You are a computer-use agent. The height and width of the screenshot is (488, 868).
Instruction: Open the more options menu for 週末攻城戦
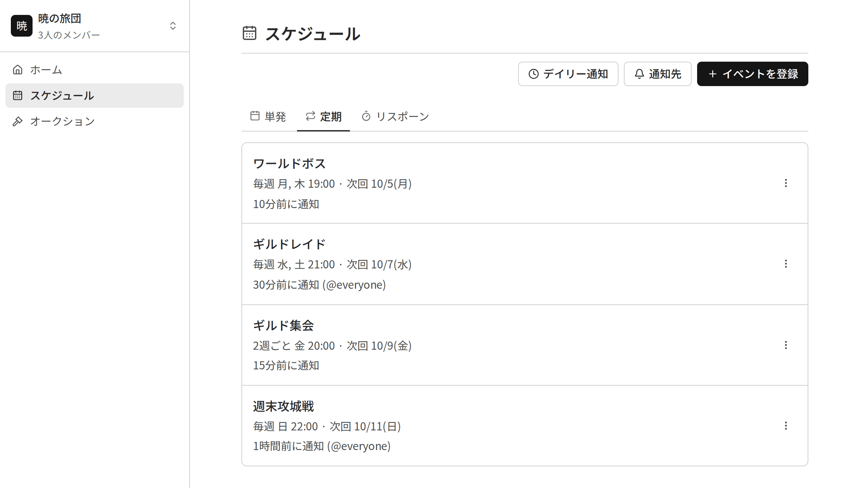click(786, 426)
